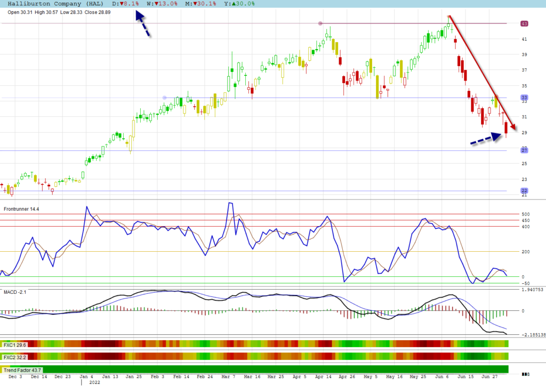Click the -50 level on Frontrunner axis
This screenshot has width=546, height=392.
point(525,283)
